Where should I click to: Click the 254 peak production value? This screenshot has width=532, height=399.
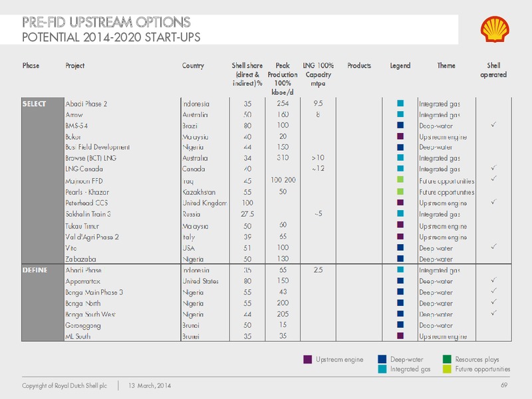pyautogui.click(x=282, y=103)
